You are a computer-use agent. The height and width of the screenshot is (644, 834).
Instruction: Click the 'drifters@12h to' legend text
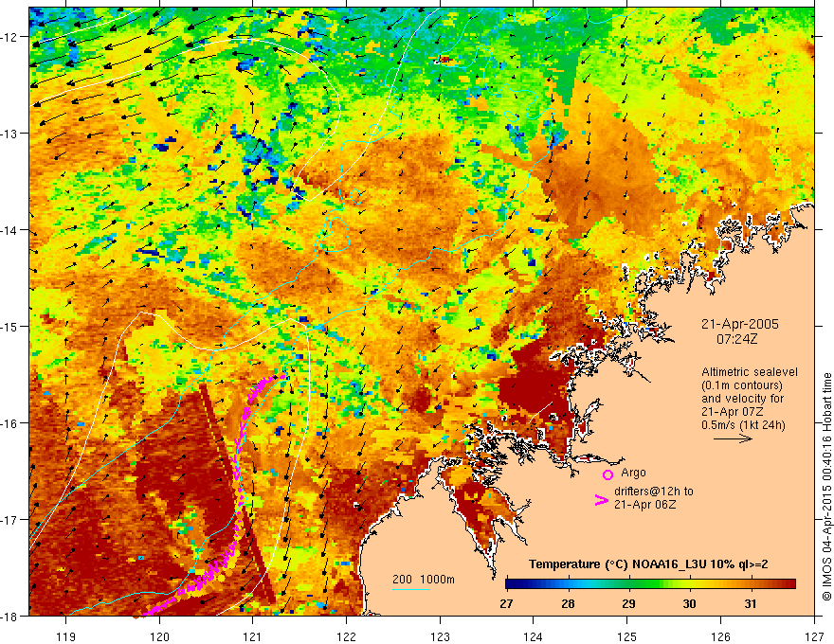point(654,492)
